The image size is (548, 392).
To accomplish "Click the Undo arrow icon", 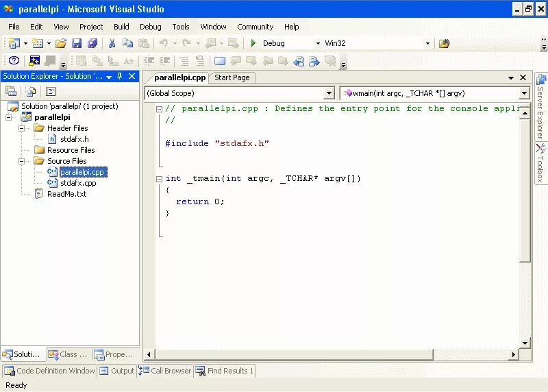I will pyautogui.click(x=163, y=43).
